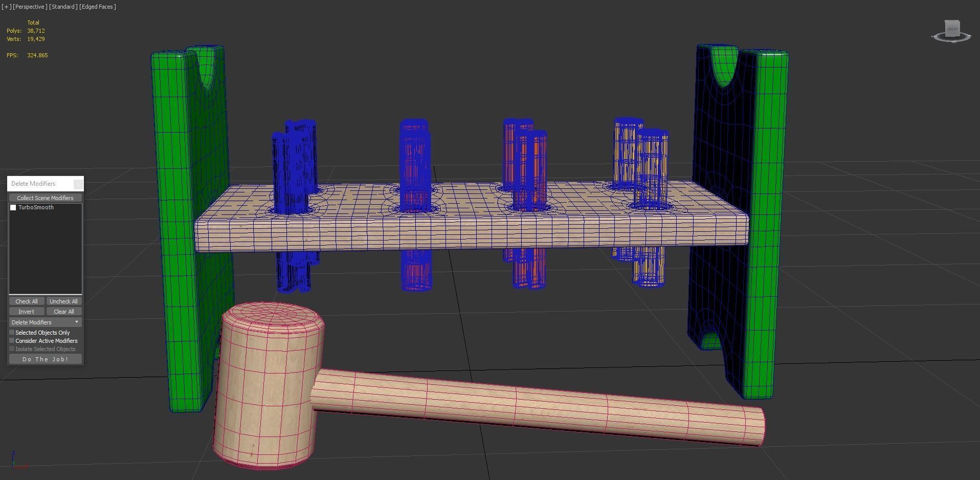The width and height of the screenshot is (980, 480).
Task: Check the TurboSmooth modifier checkbox
Action: point(13,208)
